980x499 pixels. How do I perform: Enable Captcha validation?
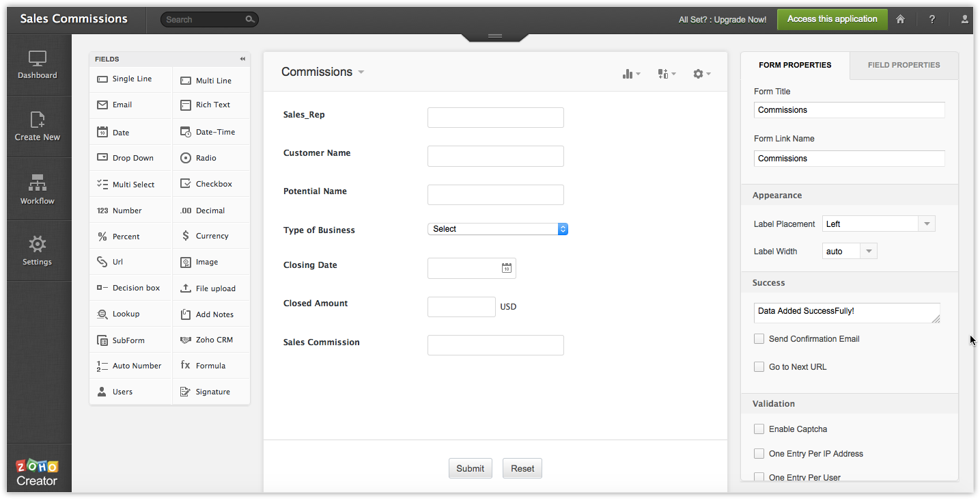click(x=759, y=429)
